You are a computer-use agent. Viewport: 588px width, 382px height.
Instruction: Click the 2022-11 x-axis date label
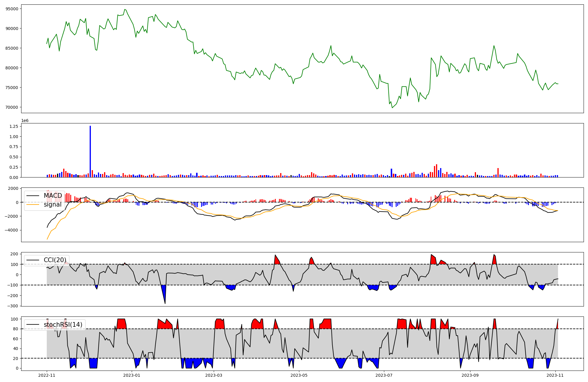click(47, 375)
